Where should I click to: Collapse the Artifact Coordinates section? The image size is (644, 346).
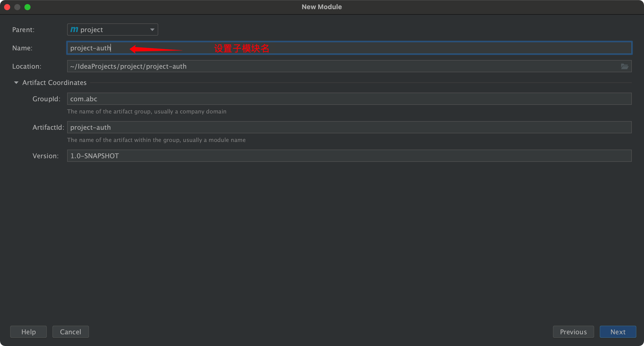[x=16, y=83]
